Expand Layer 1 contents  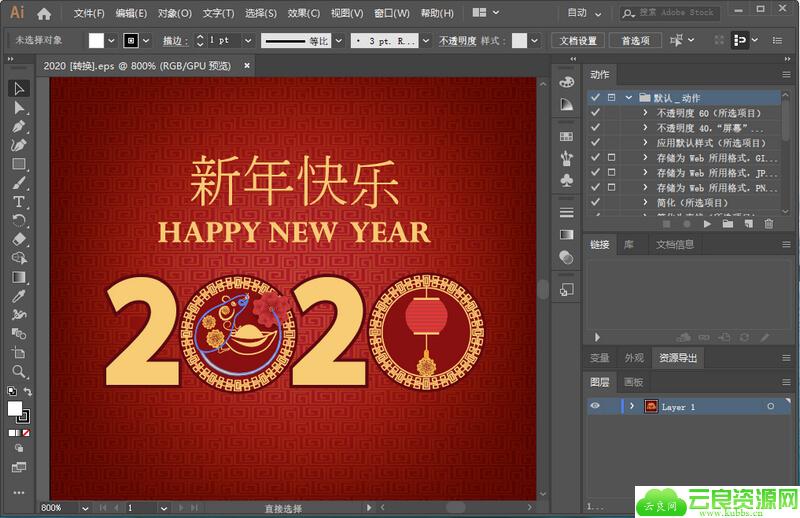click(632, 406)
